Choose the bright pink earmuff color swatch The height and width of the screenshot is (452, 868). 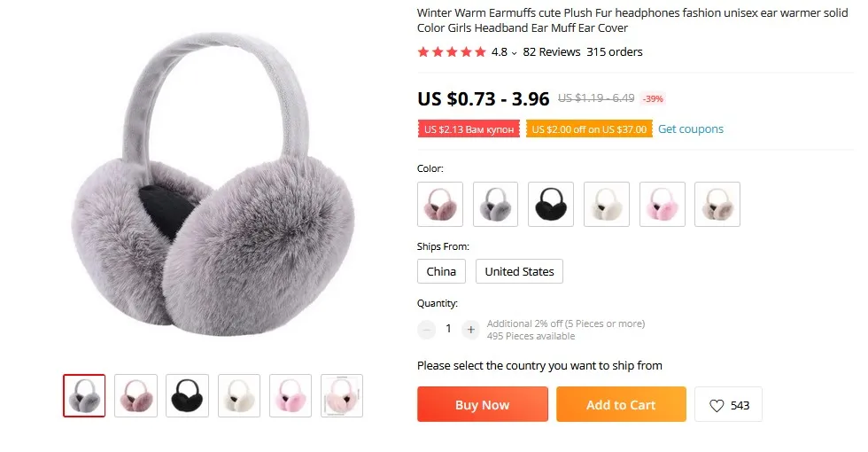click(663, 204)
